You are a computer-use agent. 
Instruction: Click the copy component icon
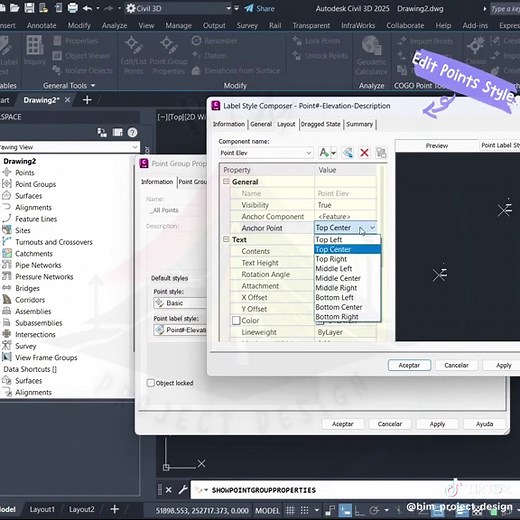[347, 153]
